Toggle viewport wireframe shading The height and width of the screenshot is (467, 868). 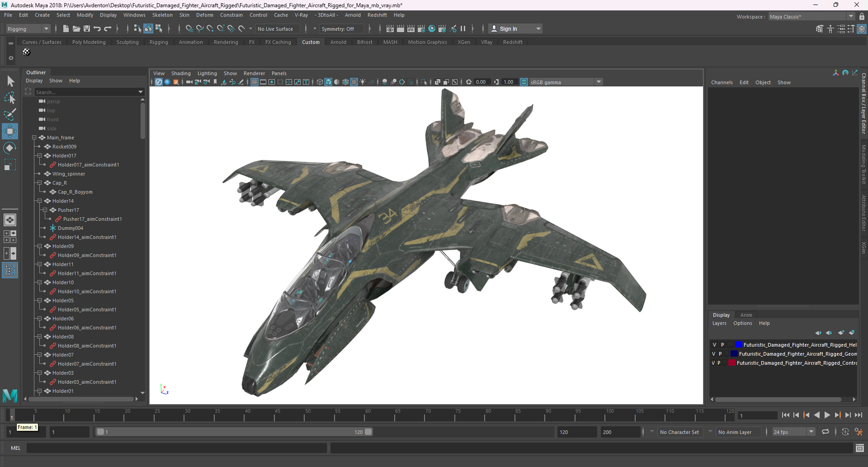click(x=320, y=82)
